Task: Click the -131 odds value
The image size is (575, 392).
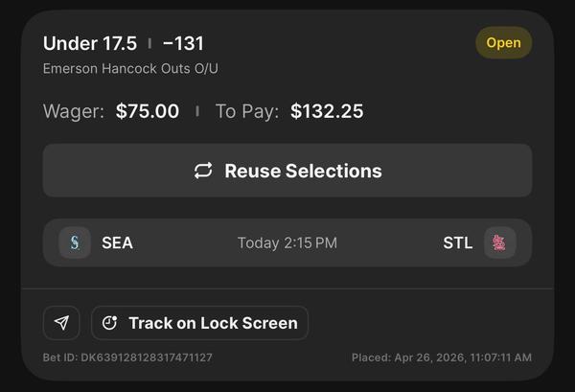Action: (183, 44)
